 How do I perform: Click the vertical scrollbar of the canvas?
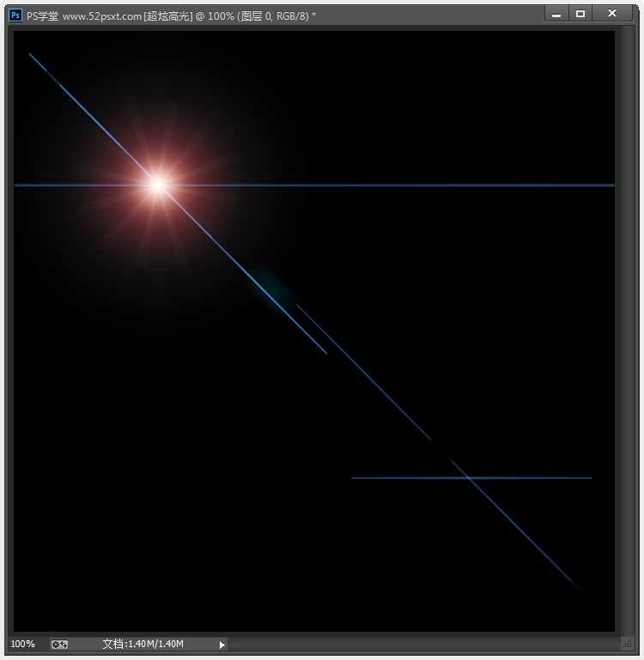[x=628, y=330]
